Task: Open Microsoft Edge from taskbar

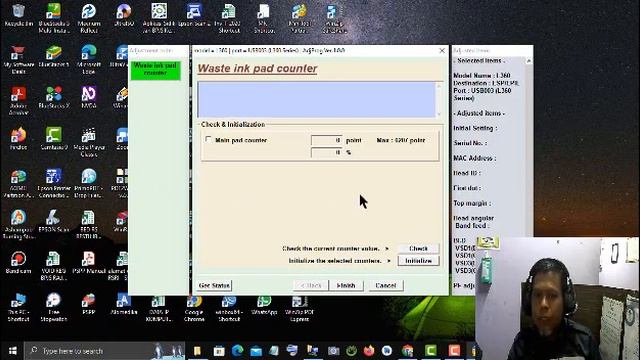Action: click(238, 351)
